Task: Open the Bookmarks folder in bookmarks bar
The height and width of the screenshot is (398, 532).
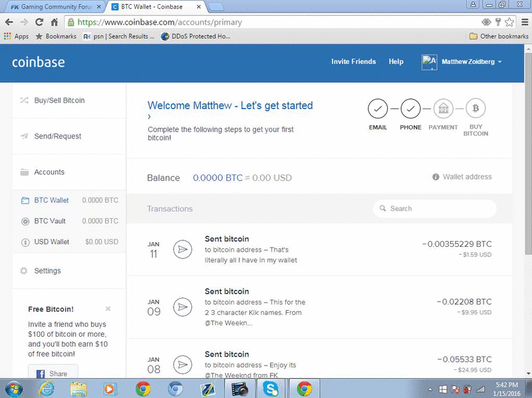Action: (x=56, y=37)
